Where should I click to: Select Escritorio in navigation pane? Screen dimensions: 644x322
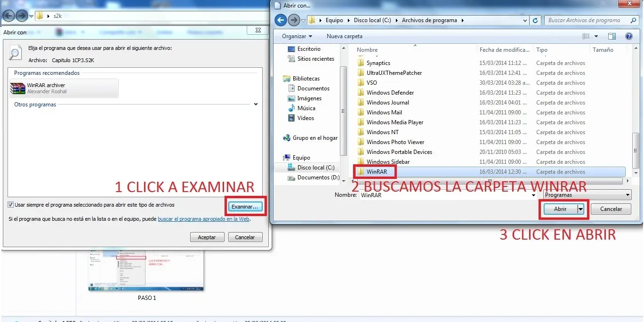[x=309, y=49]
